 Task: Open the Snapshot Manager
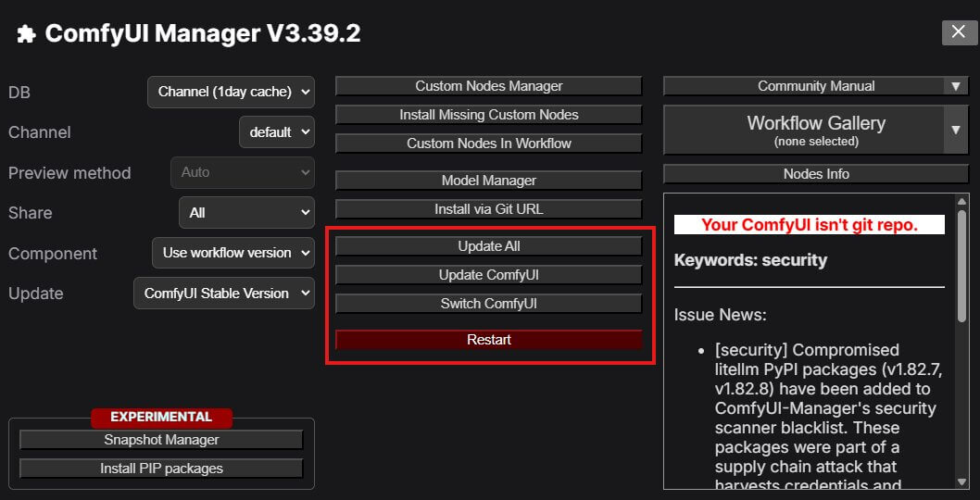tap(161, 440)
